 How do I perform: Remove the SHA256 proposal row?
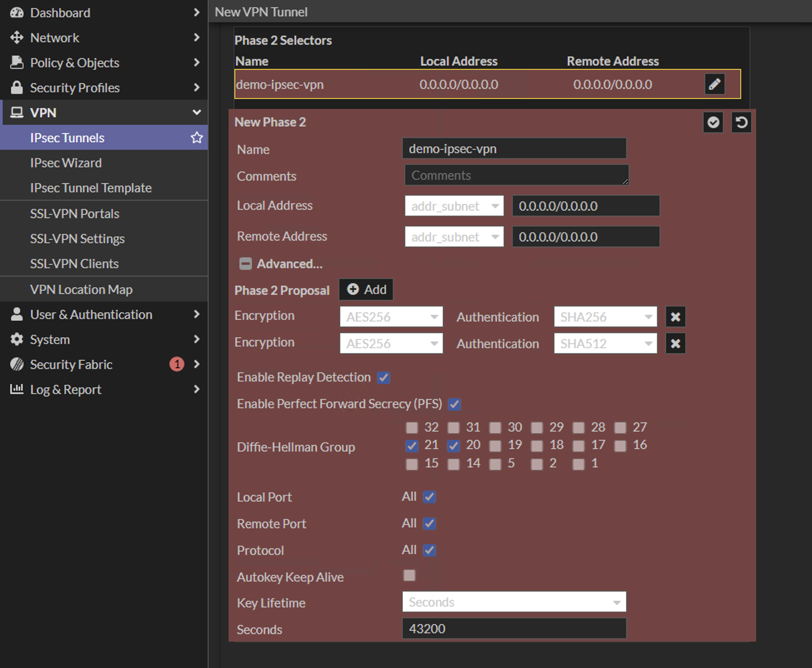(675, 317)
